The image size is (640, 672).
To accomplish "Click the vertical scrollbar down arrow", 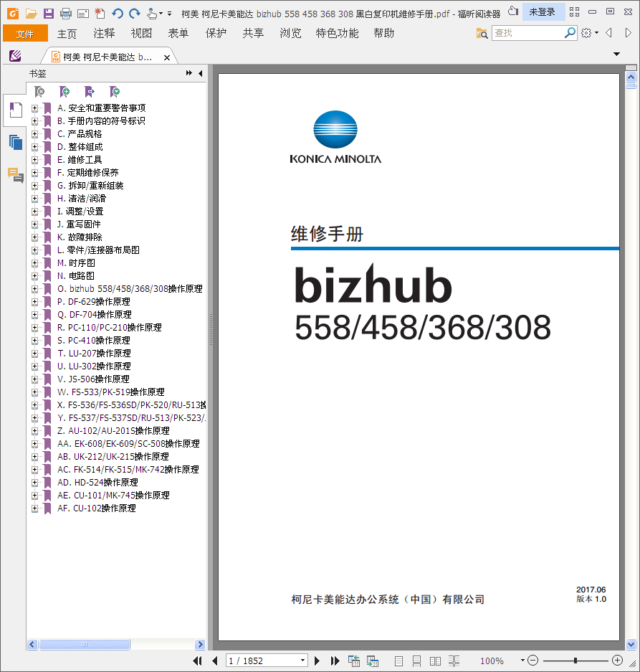I will click(x=631, y=644).
